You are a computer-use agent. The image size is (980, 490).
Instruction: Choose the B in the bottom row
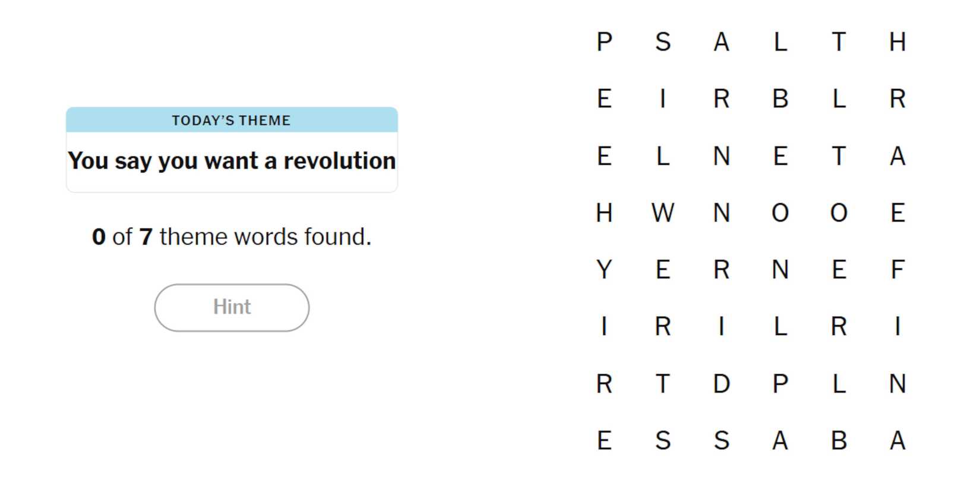(839, 441)
